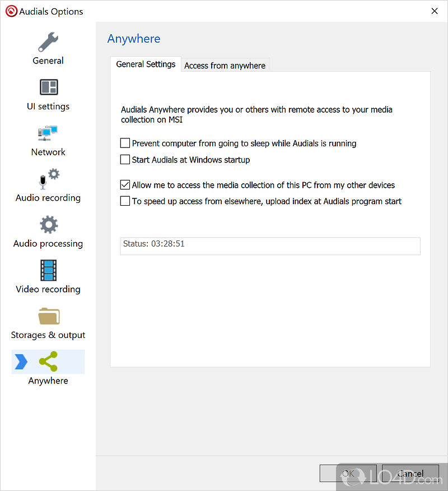
Task: Uncheck allow access to media collection
Action: [125, 185]
